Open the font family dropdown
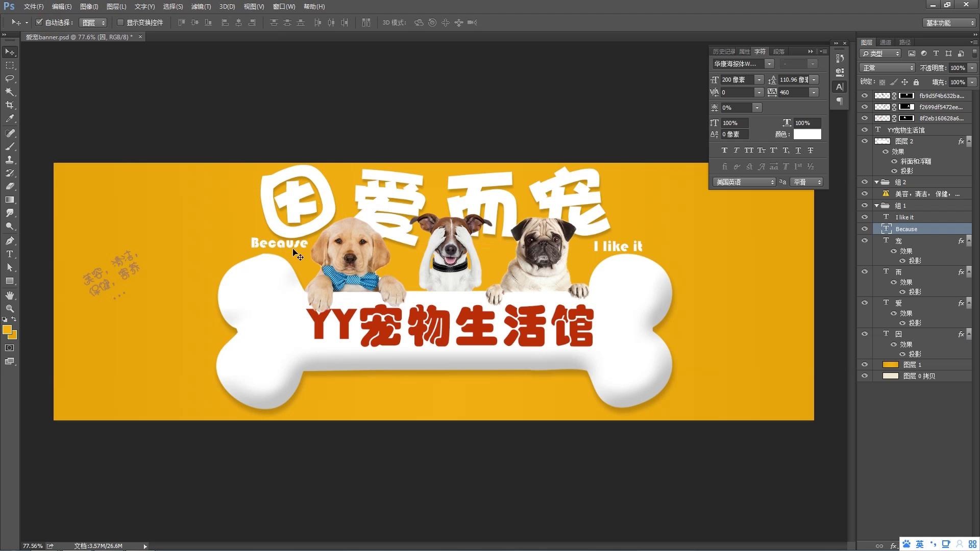Image resolution: width=980 pixels, height=551 pixels. pos(769,64)
